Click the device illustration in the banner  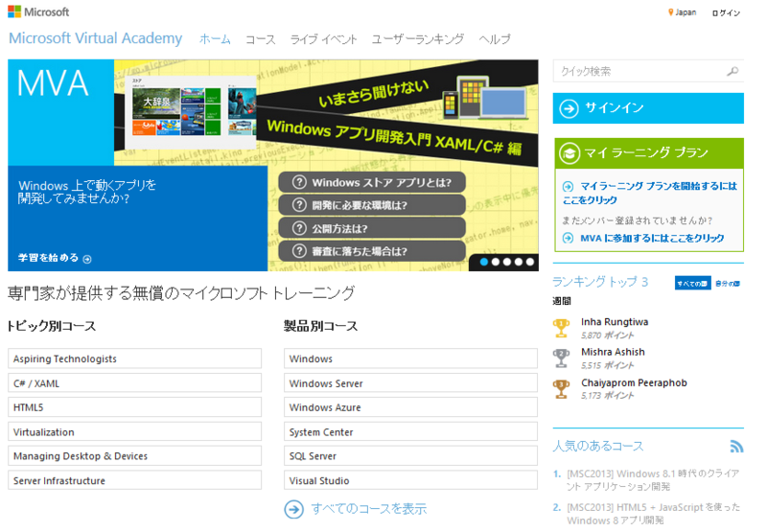point(485,98)
